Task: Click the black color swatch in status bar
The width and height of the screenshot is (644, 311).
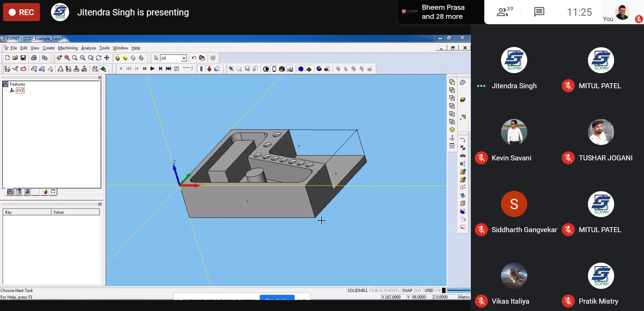Action: click(x=444, y=291)
